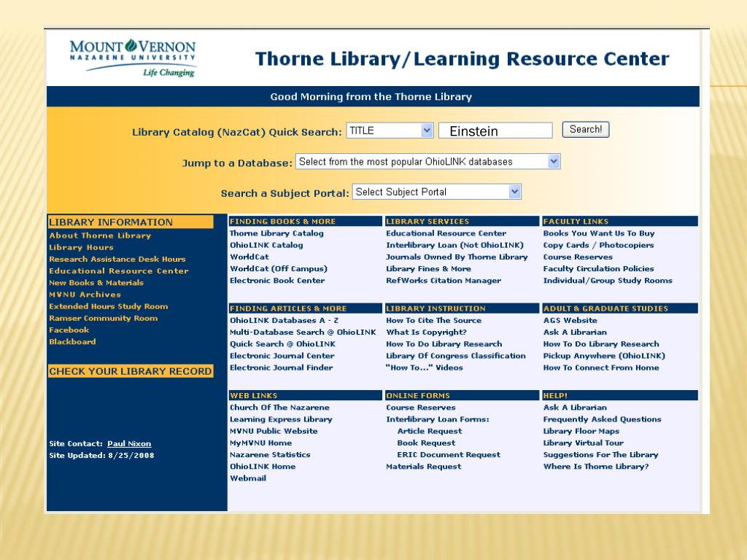Open Library Fines & More link
Viewport: 747px width, 560px height.
tap(428, 268)
